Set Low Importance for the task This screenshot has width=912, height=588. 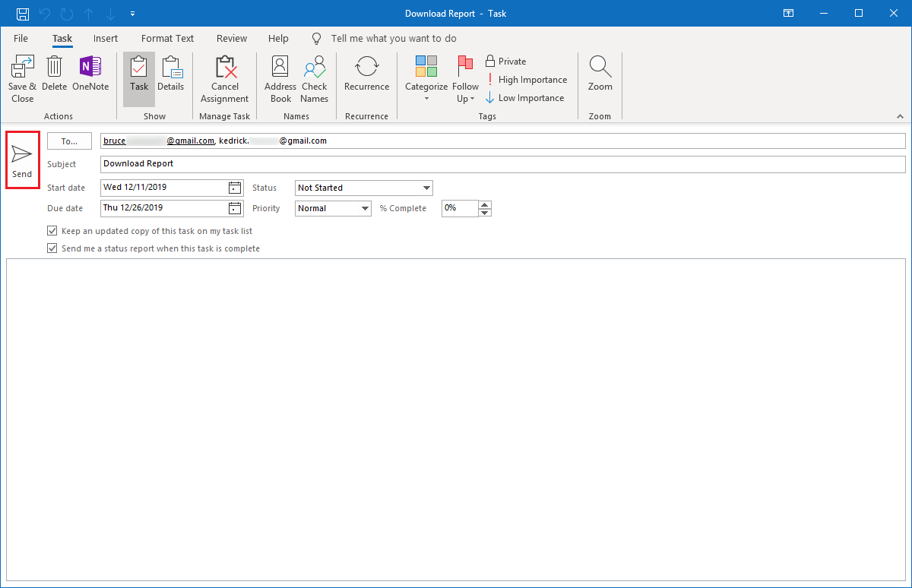click(x=525, y=98)
